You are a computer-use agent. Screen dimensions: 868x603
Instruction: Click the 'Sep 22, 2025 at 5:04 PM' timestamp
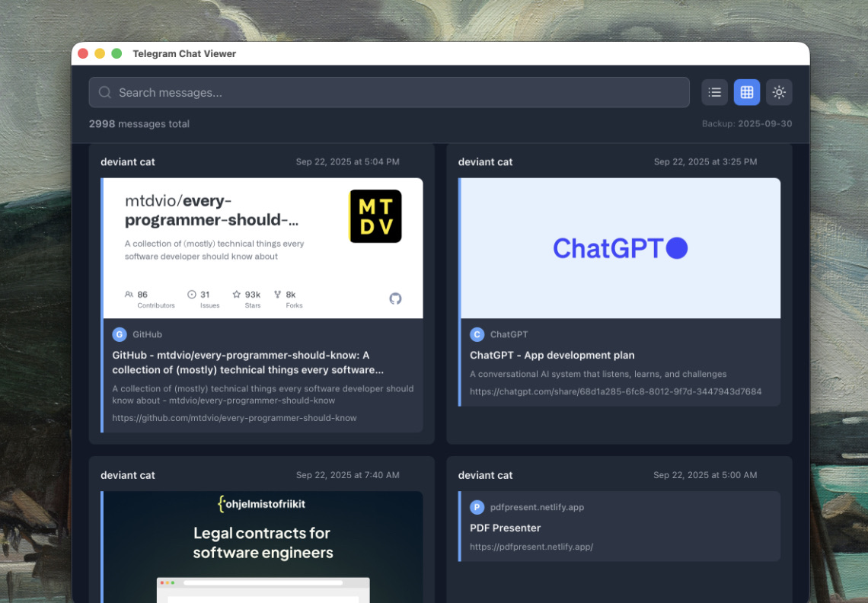(x=348, y=161)
